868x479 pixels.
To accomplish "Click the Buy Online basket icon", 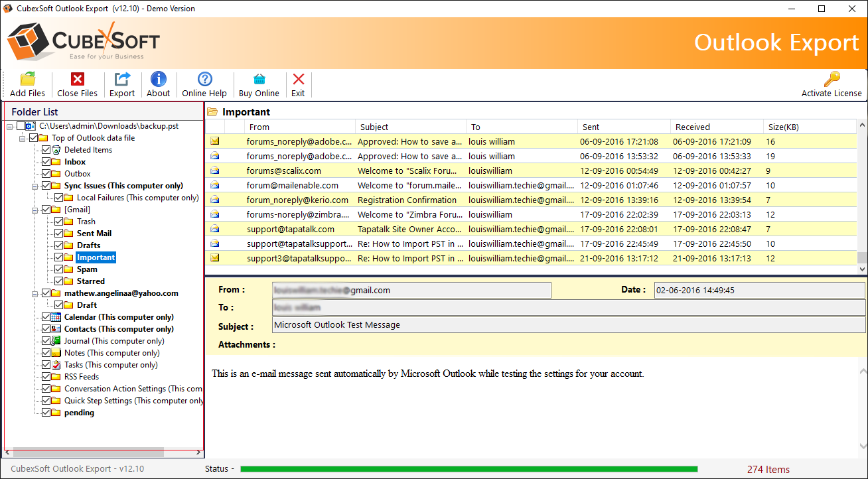I will click(x=259, y=80).
